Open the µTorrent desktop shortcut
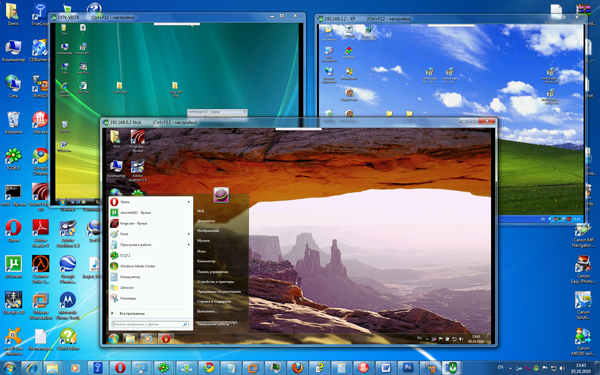Viewport: 600px width, 375px height. (x=13, y=266)
